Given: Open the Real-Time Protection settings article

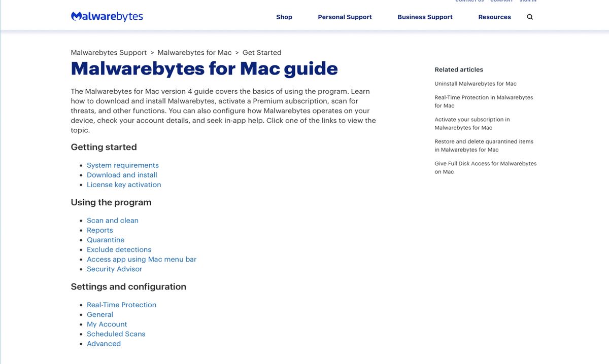Looking at the screenshot, I should (121, 304).
